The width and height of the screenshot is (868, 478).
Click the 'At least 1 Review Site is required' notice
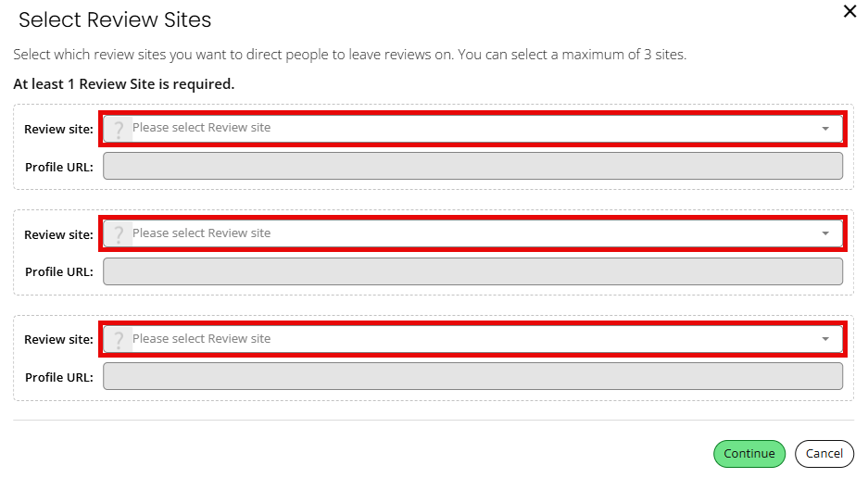(124, 84)
